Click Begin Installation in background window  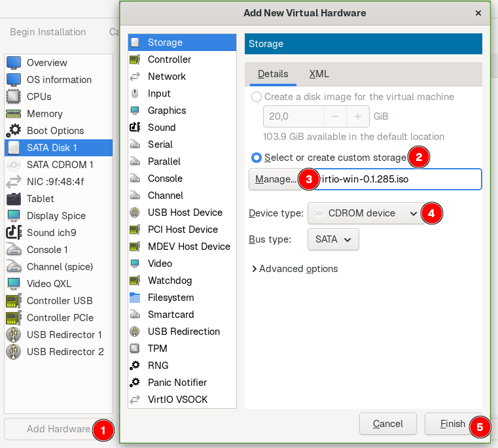tap(48, 32)
